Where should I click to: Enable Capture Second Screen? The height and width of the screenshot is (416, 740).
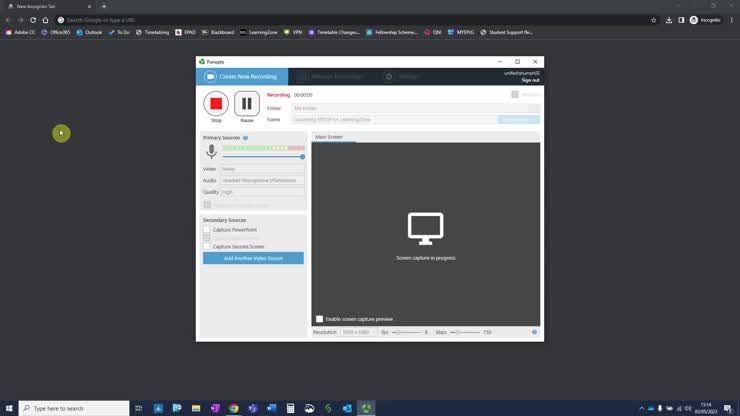[207, 246]
